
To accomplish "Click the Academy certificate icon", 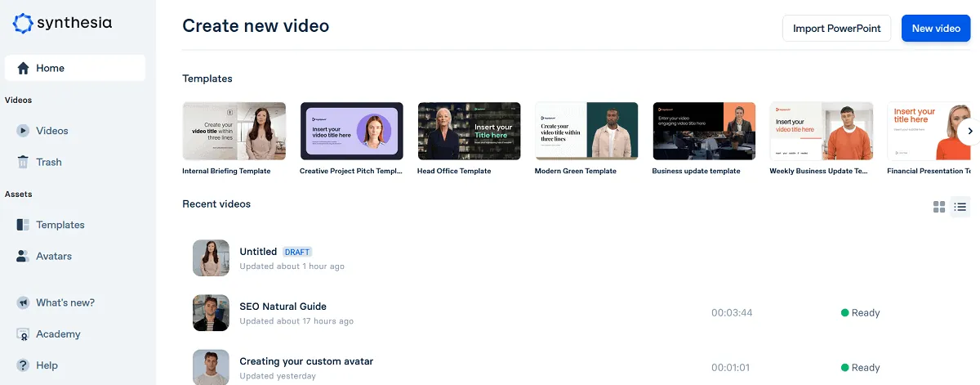I will 24,334.
